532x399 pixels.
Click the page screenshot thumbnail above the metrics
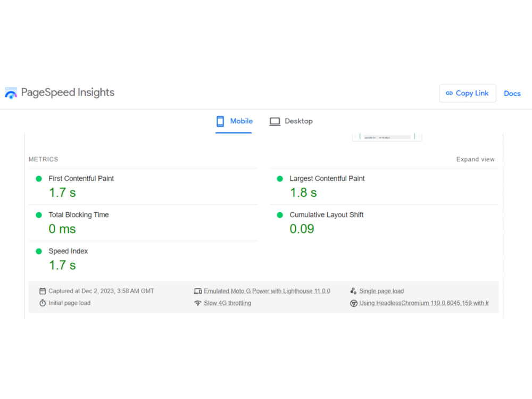[387, 136]
